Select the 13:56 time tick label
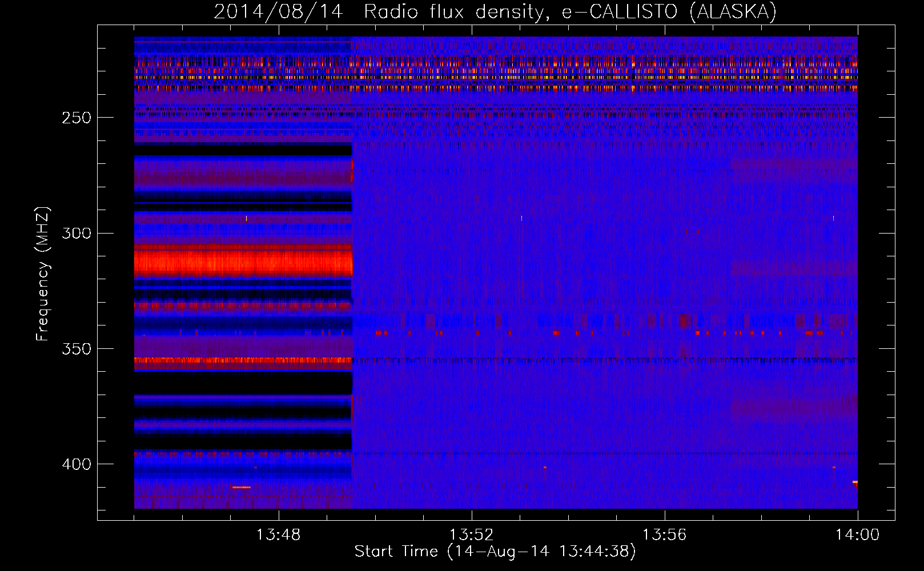The image size is (924, 571). [665, 535]
